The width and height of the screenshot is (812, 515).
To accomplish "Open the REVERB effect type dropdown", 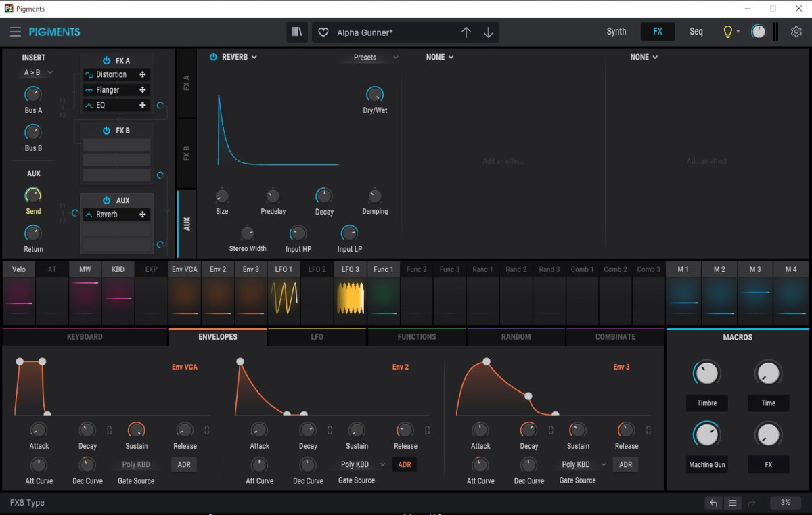I will (240, 58).
